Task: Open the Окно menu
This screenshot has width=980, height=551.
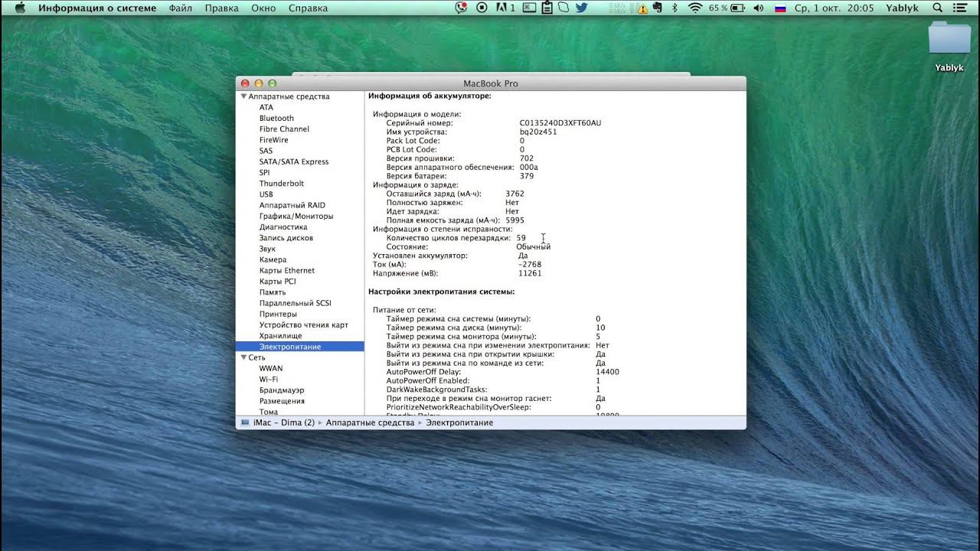Action: pos(263,8)
